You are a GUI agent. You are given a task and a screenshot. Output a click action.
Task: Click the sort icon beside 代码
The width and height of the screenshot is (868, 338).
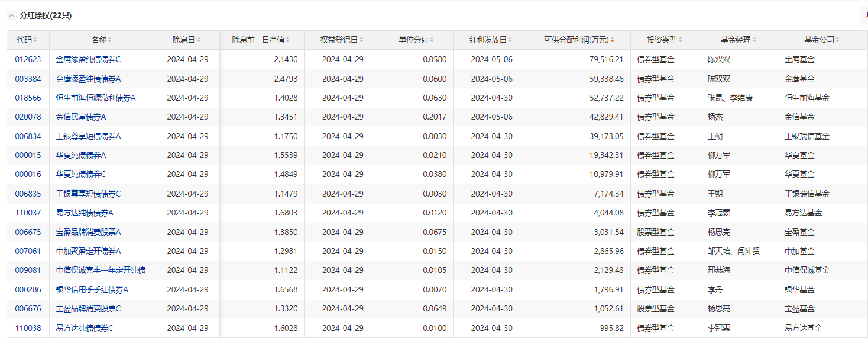pyautogui.click(x=35, y=40)
